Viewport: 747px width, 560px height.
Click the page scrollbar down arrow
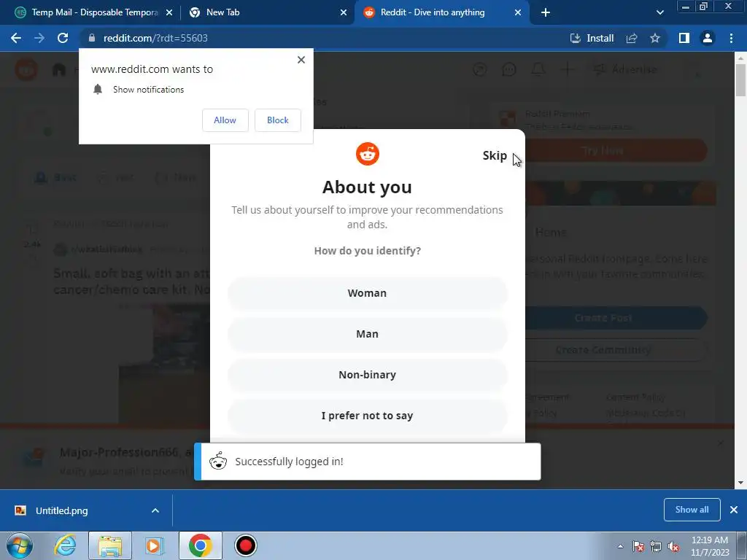(x=740, y=483)
